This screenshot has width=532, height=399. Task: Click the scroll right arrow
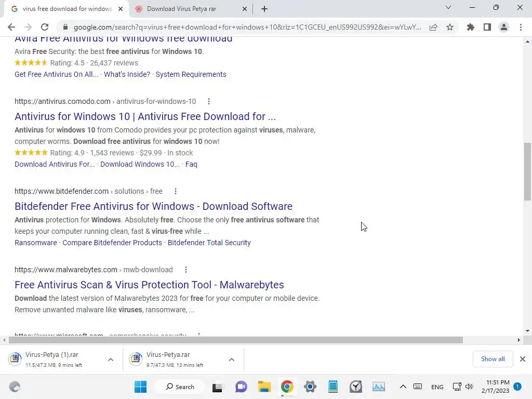(519, 340)
